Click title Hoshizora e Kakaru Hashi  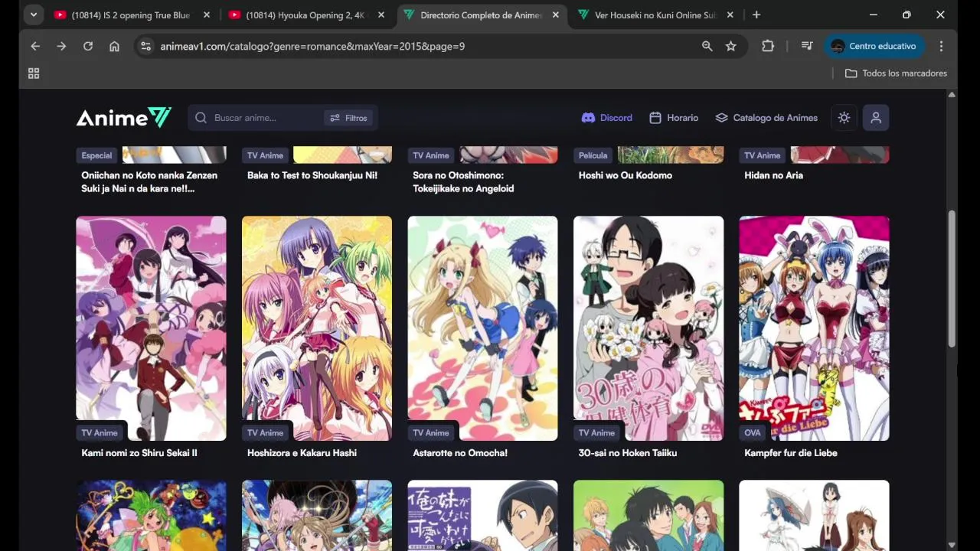[302, 453]
